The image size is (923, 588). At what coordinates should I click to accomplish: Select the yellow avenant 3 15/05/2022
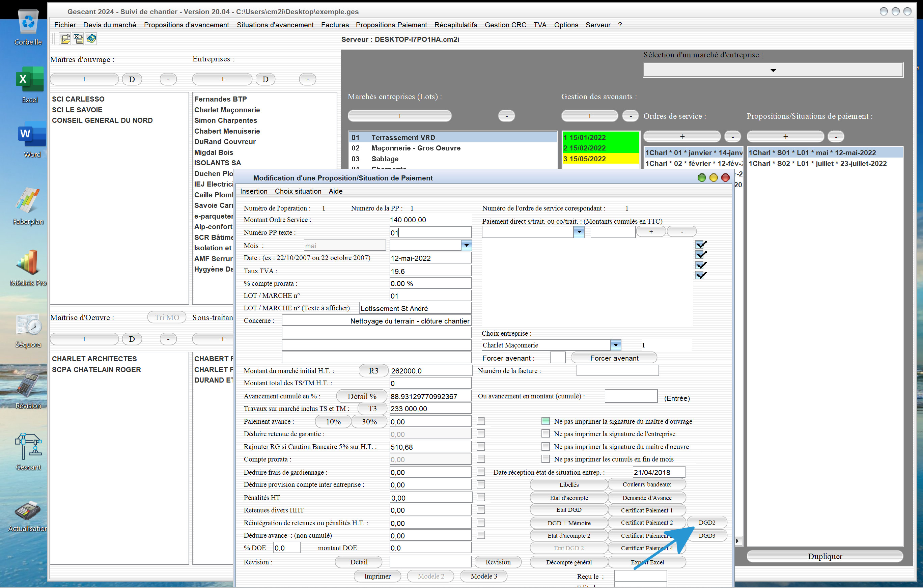click(x=600, y=159)
